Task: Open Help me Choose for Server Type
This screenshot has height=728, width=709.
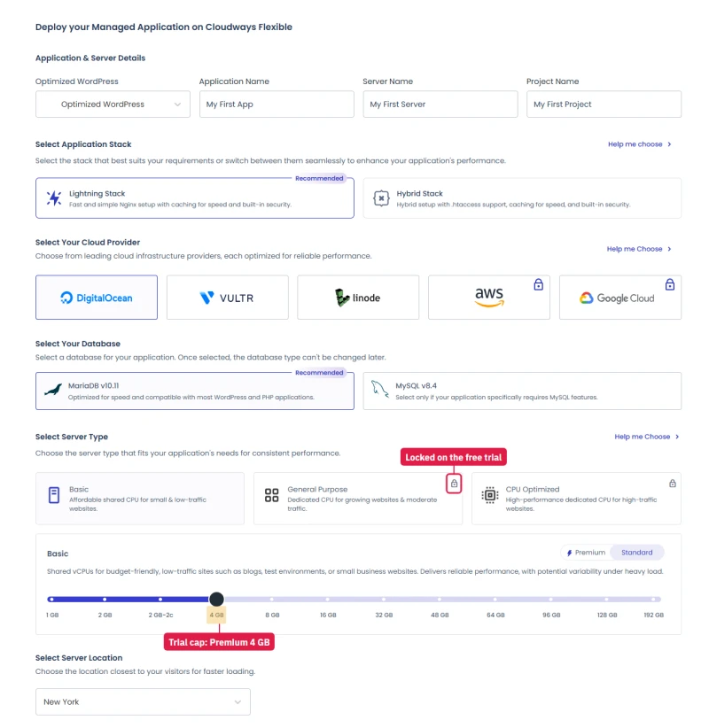Action: [x=646, y=437]
